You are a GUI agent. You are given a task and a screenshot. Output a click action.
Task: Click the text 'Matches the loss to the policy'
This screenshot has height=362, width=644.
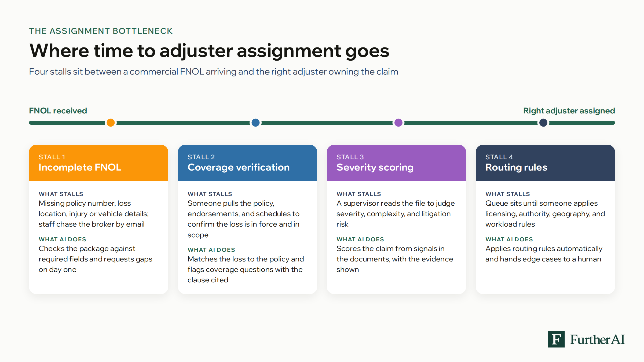coord(246,269)
